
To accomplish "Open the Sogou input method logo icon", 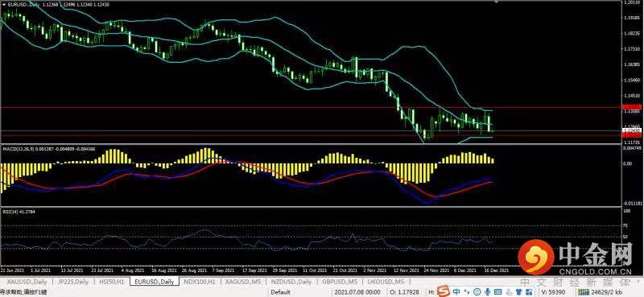I will (444, 292).
